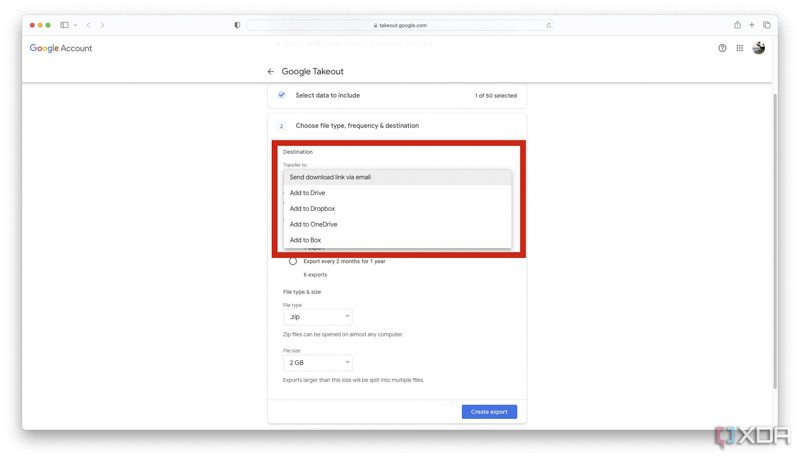
Task: Select Send download link via email
Action: 397,177
